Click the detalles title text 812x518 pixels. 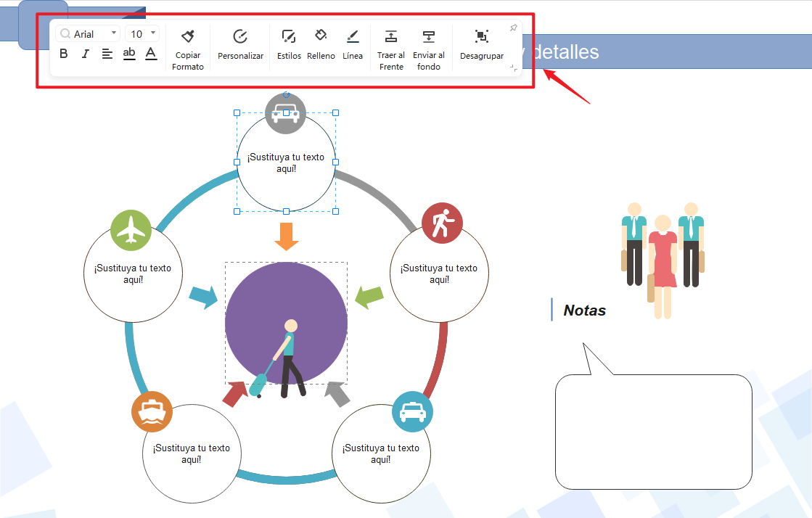tap(565, 52)
